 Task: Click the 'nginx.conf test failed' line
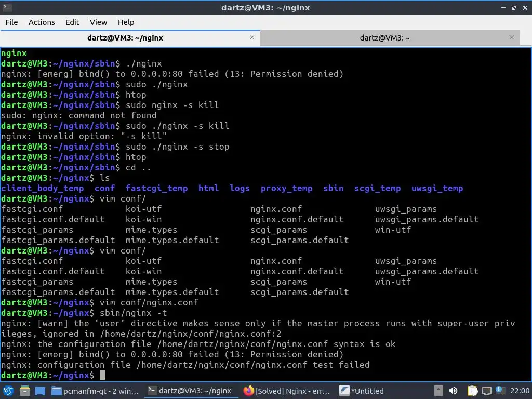185,365
